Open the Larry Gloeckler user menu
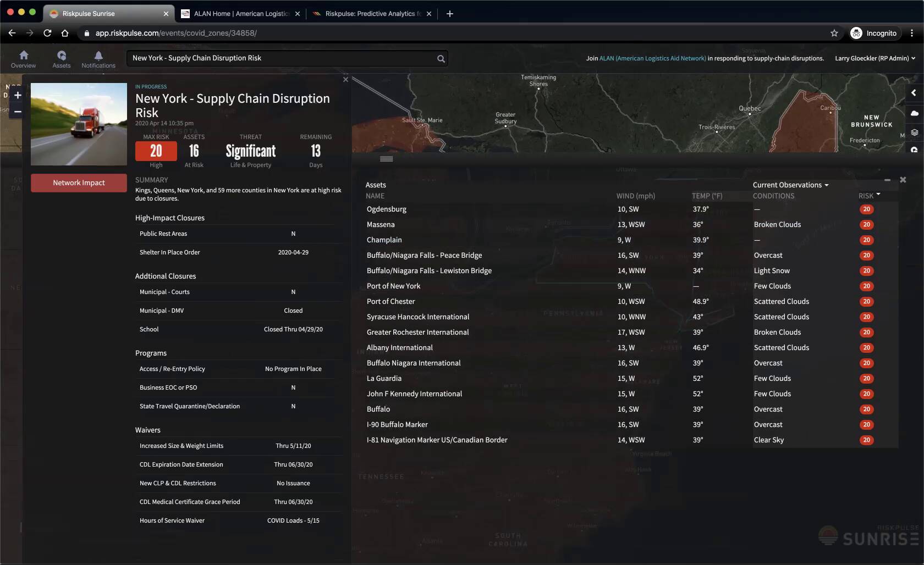924x565 pixels. 875,58
